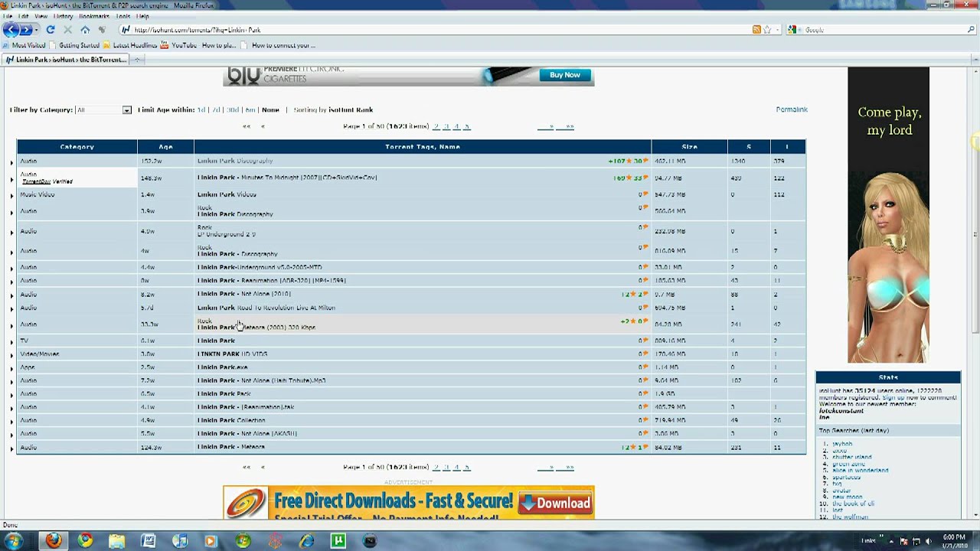The image size is (980, 551).
Task: Click the system tray clock showing 6:00 PM
Action: pyautogui.click(x=954, y=540)
